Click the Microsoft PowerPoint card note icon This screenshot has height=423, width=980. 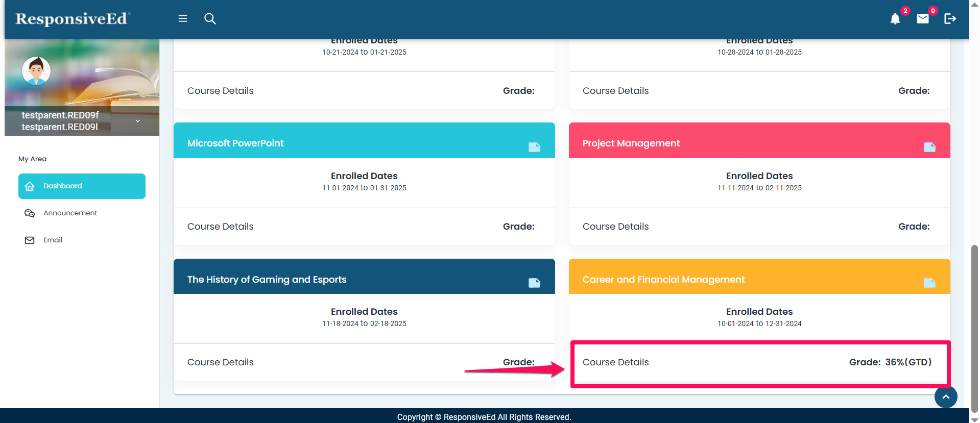[534, 147]
